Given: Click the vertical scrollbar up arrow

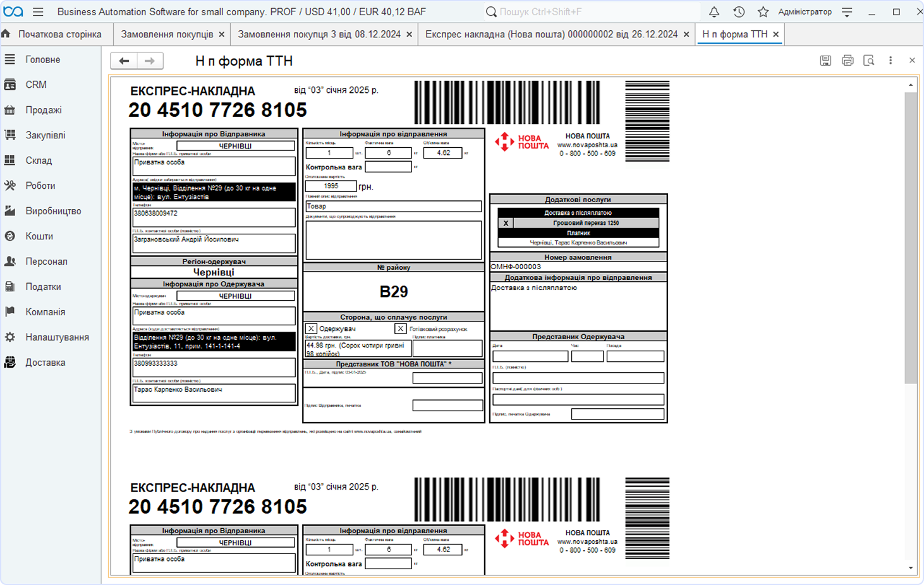Looking at the screenshot, I should click(911, 85).
